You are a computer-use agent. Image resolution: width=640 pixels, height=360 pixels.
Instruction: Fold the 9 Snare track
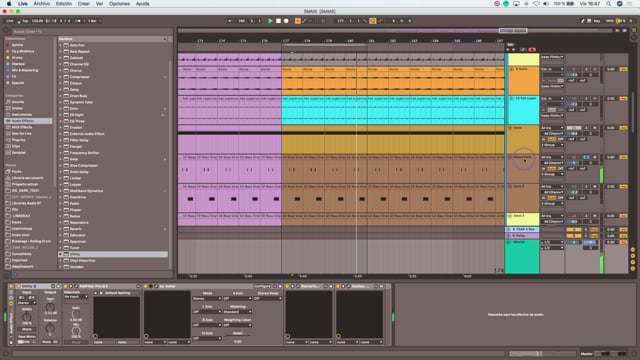(x=511, y=69)
